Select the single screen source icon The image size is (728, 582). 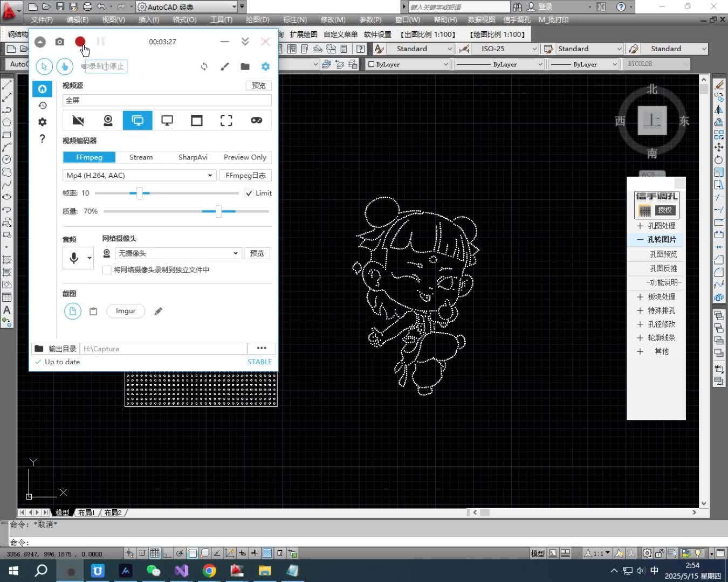click(x=167, y=121)
